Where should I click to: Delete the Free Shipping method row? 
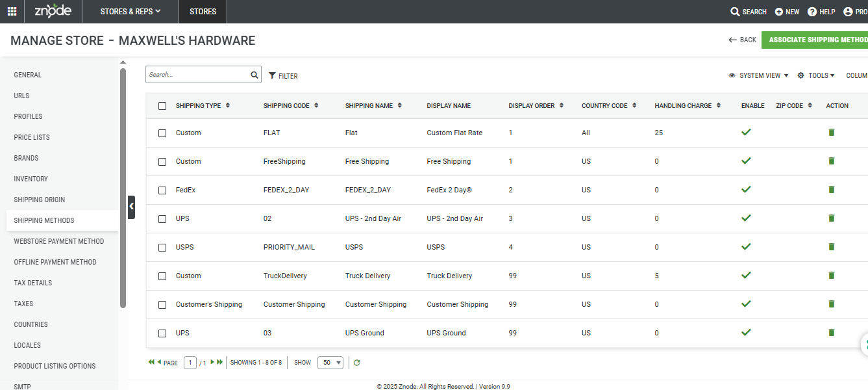tap(832, 161)
